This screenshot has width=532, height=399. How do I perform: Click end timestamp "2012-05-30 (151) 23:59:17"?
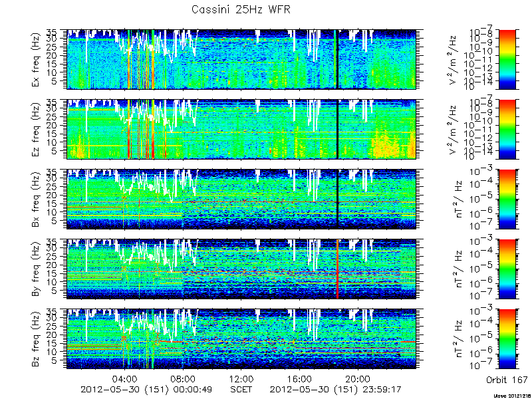coord(336,389)
